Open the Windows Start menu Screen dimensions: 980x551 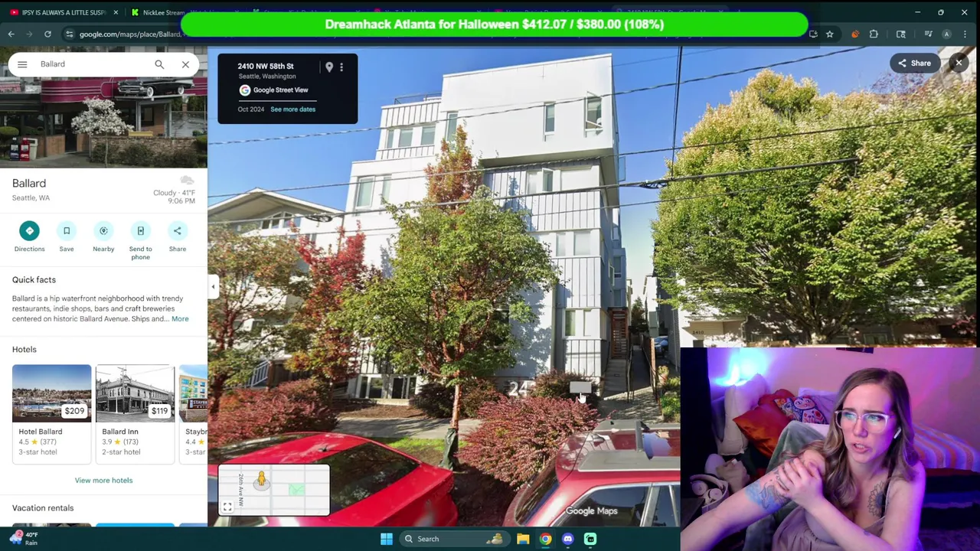pyautogui.click(x=387, y=539)
